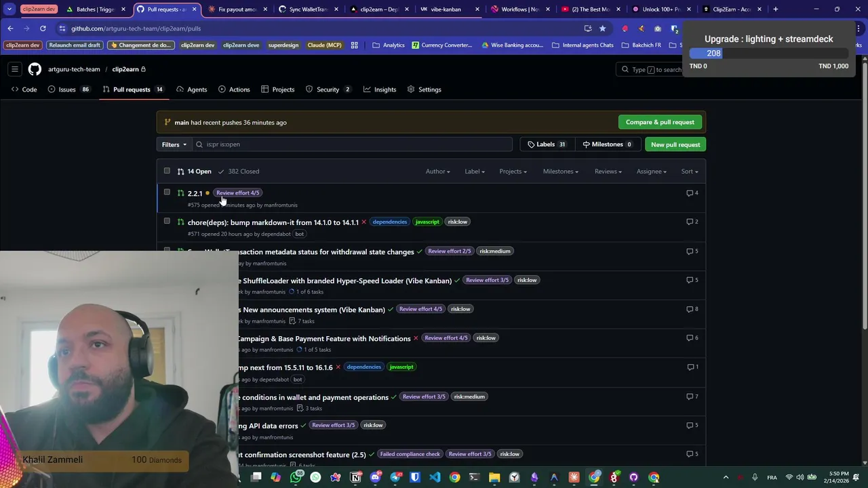Filter by blue dependencies label on markdown-it PR
The width and height of the screenshot is (868, 488).
click(389, 222)
